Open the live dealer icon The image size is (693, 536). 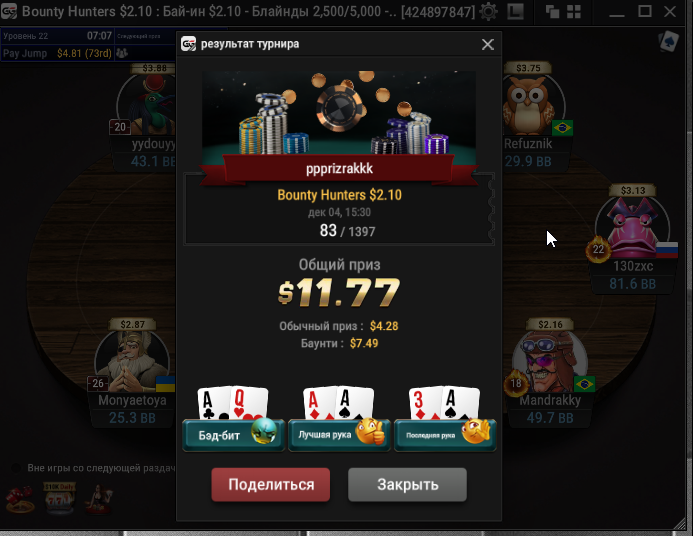[99, 499]
